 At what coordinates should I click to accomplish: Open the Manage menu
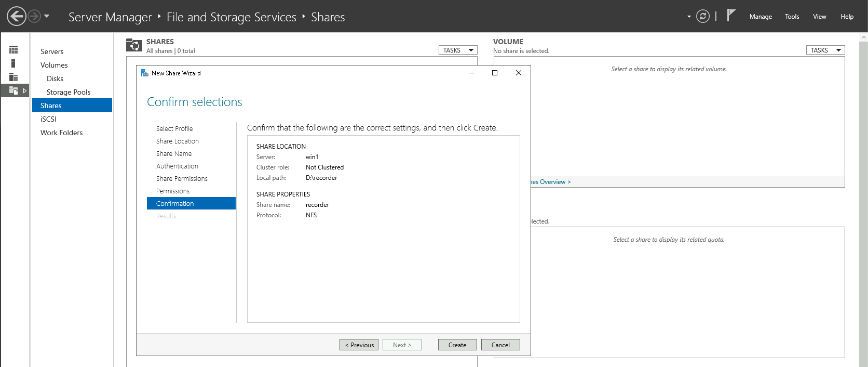(x=761, y=17)
